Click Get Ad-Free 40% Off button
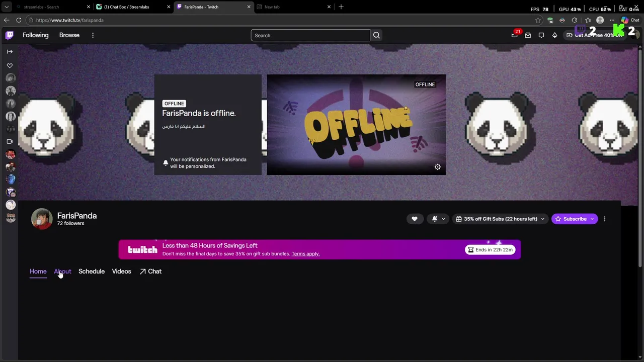Screen dimensions: 644x362 point(595,35)
